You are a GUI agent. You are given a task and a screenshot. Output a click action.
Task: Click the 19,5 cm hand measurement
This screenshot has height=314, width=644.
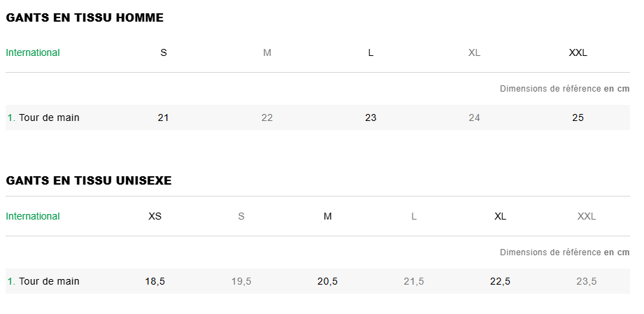click(241, 281)
